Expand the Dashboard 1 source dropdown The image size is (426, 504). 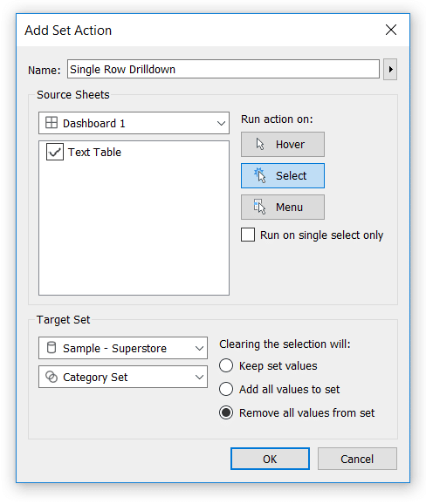pyautogui.click(x=134, y=123)
